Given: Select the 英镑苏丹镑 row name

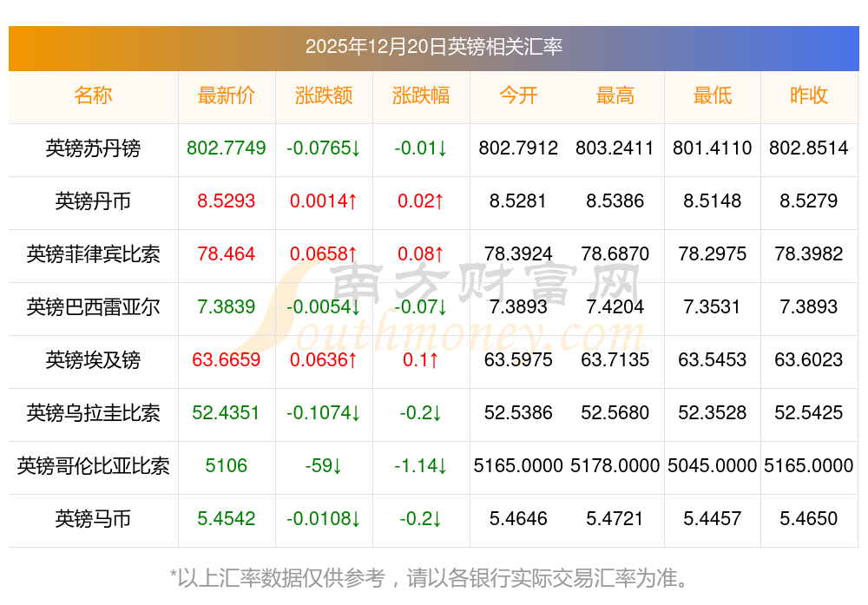Looking at the screenshot, I should 93,148.
